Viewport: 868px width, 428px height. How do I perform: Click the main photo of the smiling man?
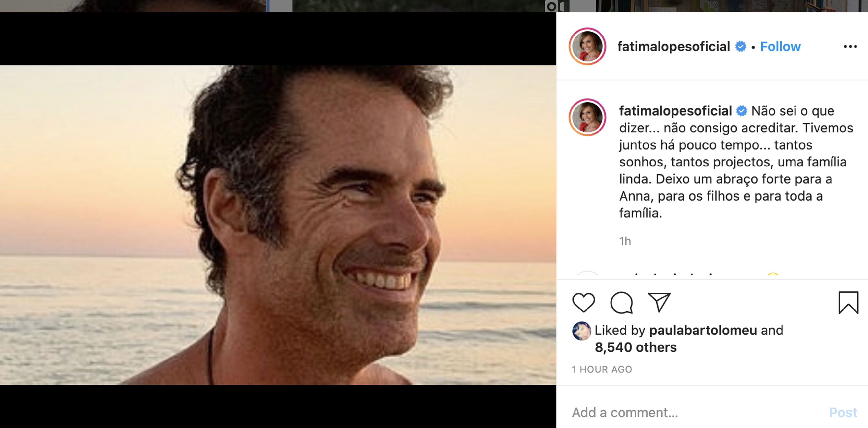pos(278,225)
